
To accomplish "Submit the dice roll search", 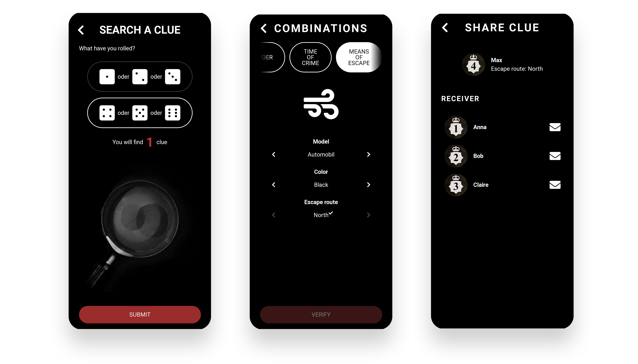I will 139,315.
